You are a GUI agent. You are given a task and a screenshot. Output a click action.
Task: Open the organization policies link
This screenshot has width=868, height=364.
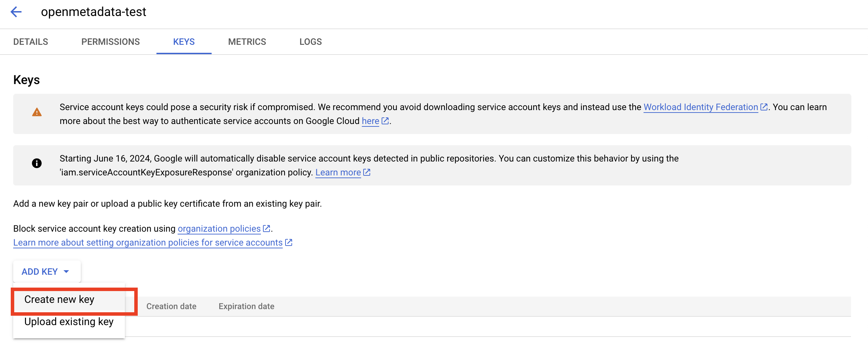[219, 229]
